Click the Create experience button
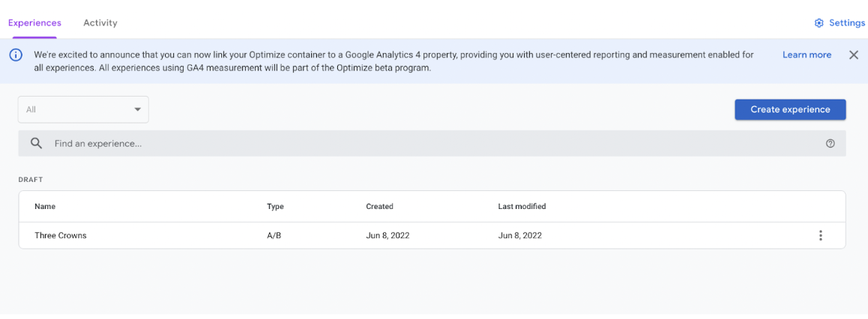The width and height of the screenshot is (868, 319). (790, 109)
